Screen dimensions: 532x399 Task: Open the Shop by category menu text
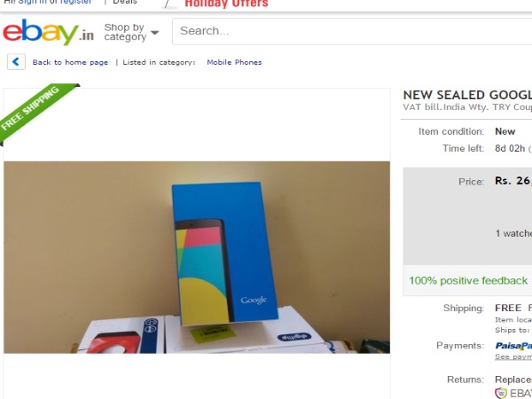pyautogui.click(x=125, y=32)
